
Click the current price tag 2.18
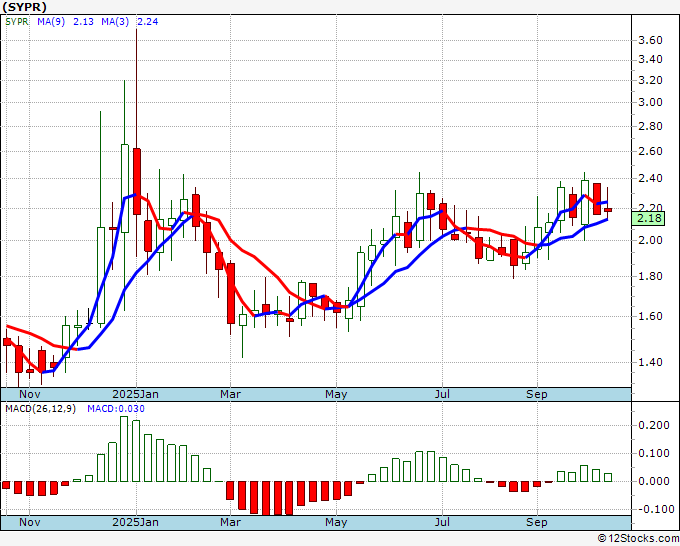tap(649, 219)
